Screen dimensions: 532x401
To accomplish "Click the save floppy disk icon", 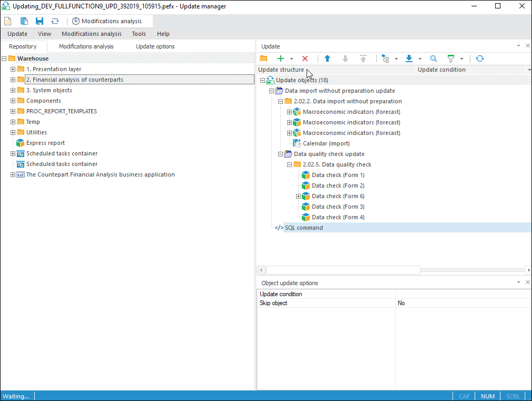I will (x=40, y=21).
